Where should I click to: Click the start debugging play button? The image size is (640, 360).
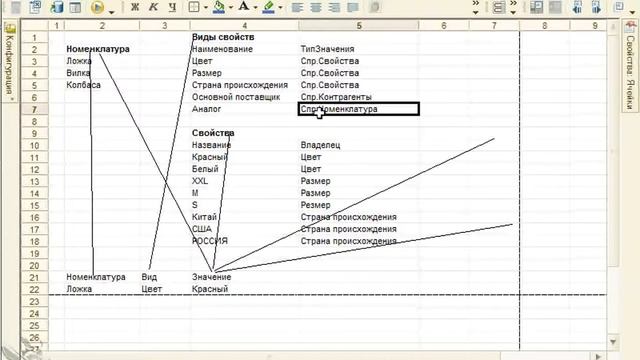pyautogui.click(x=98, y=7)
